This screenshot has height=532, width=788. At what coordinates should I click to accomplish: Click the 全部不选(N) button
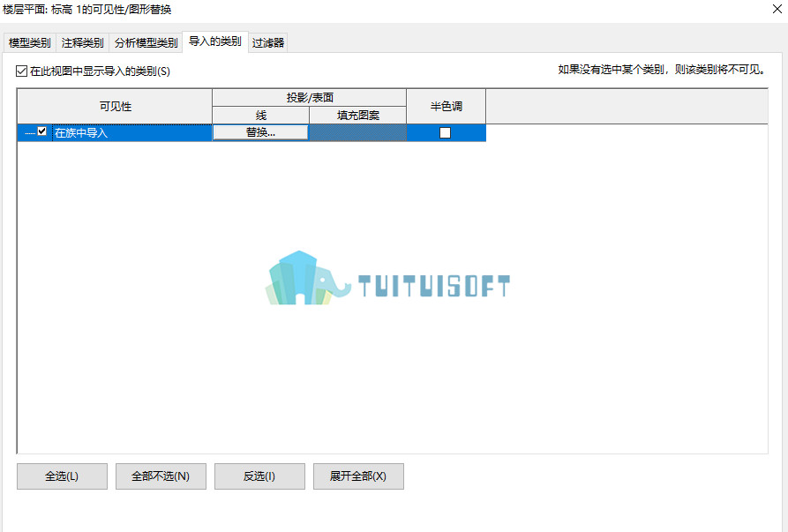tap(161, 476)
